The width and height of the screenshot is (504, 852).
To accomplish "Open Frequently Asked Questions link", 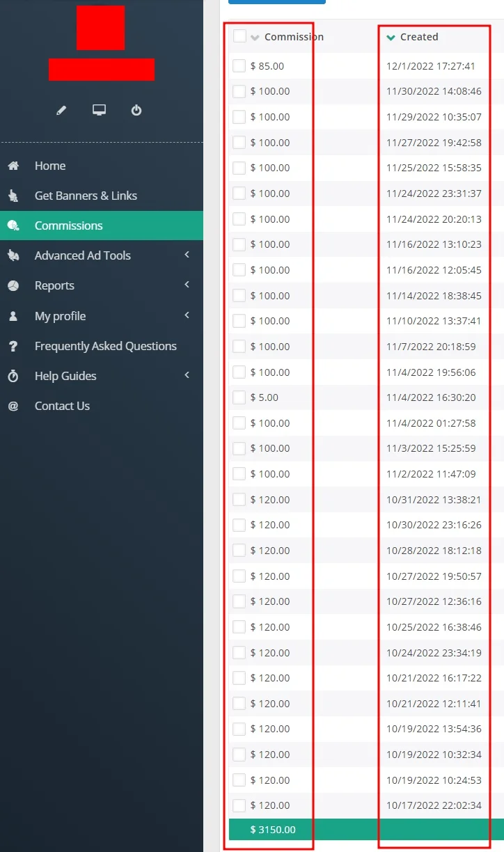I will tap(105, 346).
